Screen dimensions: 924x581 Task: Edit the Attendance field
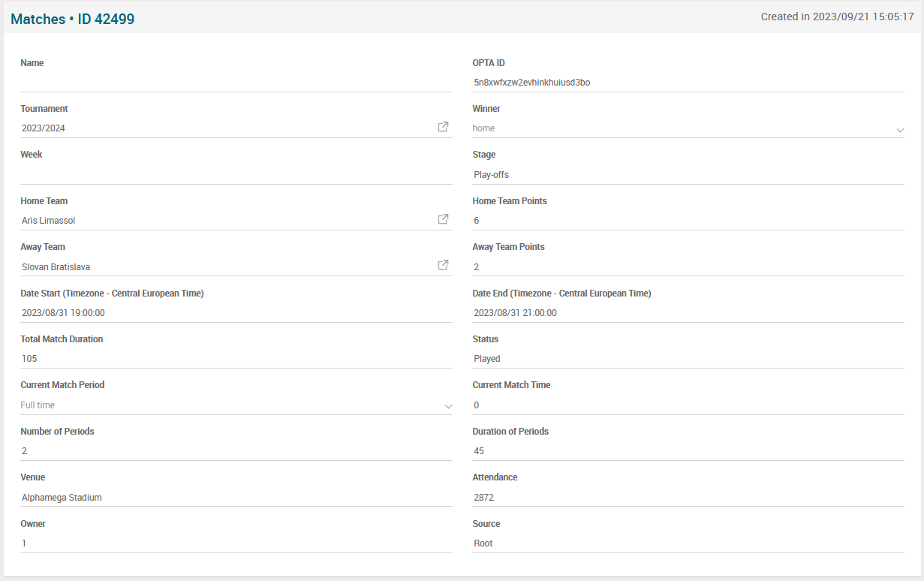coord(687,498)
